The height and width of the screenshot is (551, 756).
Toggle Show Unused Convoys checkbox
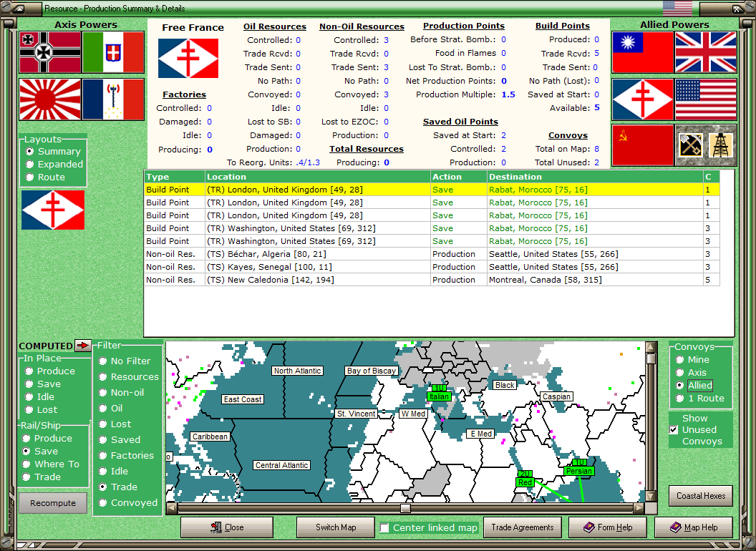674,429
